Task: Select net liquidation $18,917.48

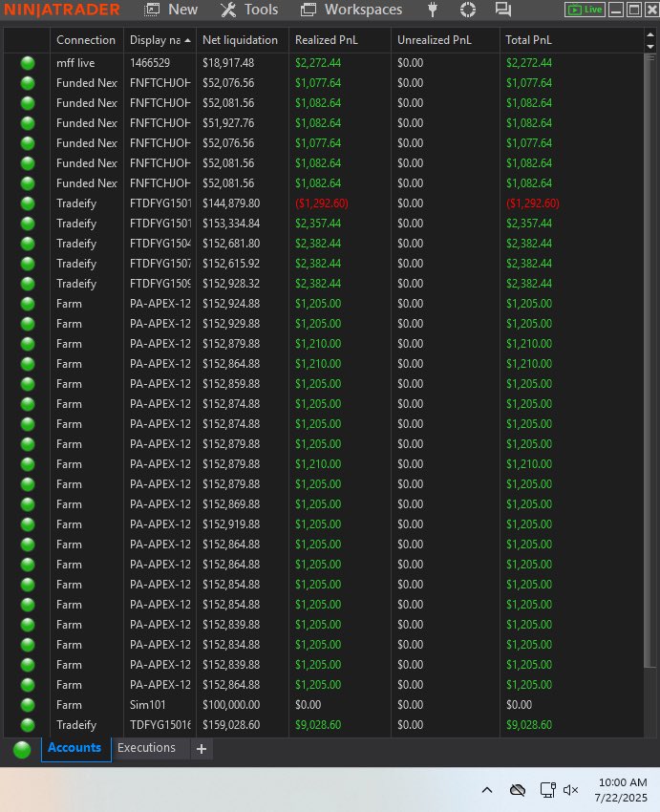Action: (x=228, y=63)
